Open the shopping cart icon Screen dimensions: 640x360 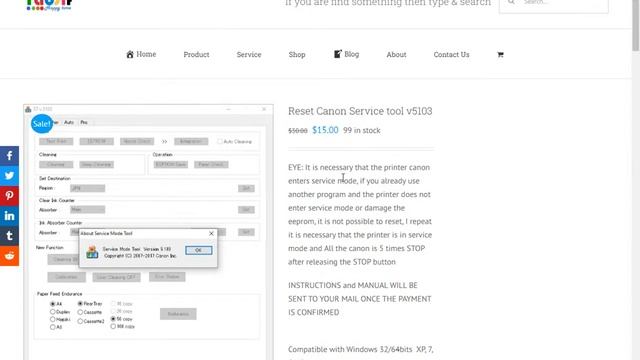[x=500, y=54]
